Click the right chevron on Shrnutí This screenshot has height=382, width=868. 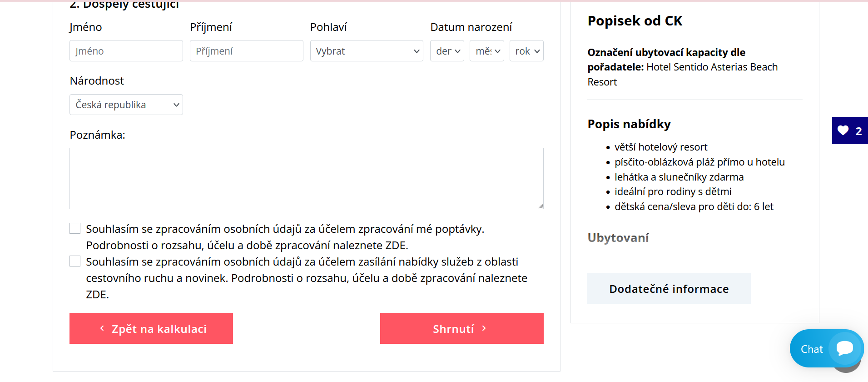(x=484, y=328)
